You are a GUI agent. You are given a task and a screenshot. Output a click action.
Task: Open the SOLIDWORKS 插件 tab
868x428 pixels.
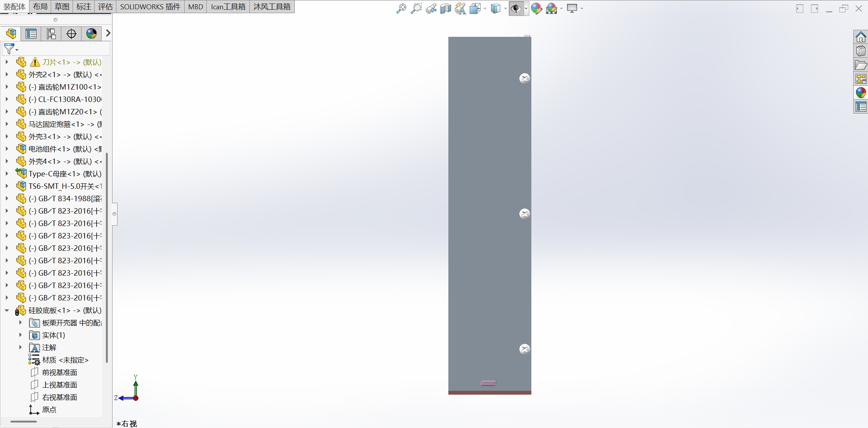150,7
